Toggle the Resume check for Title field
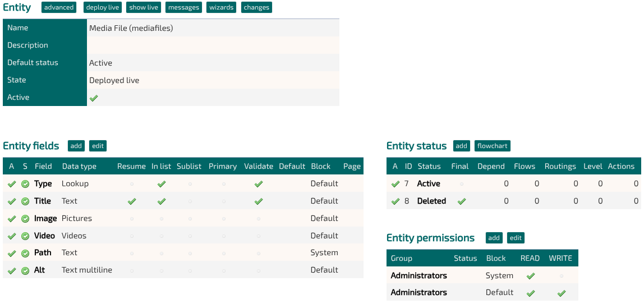Screen dimensions: 644x304 [131, 201]
